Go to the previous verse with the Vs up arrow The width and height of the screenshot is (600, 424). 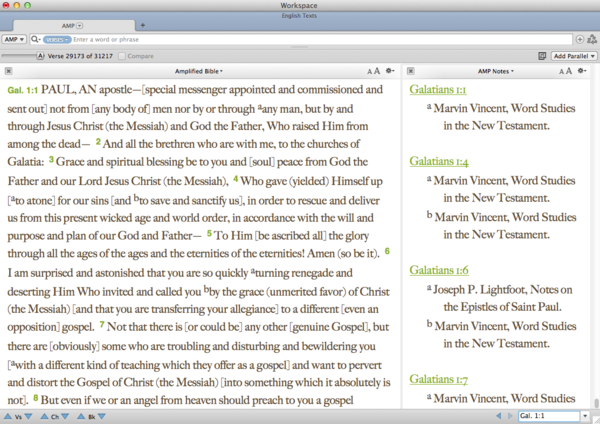tap(7, 416)
